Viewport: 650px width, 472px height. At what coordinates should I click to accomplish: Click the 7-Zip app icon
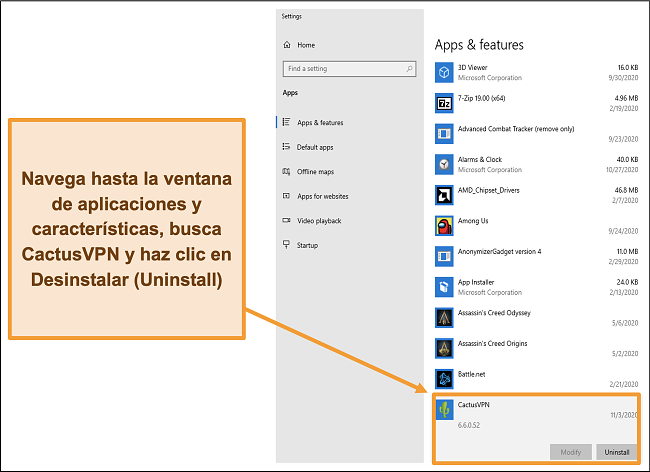click(x=444, y=103)
